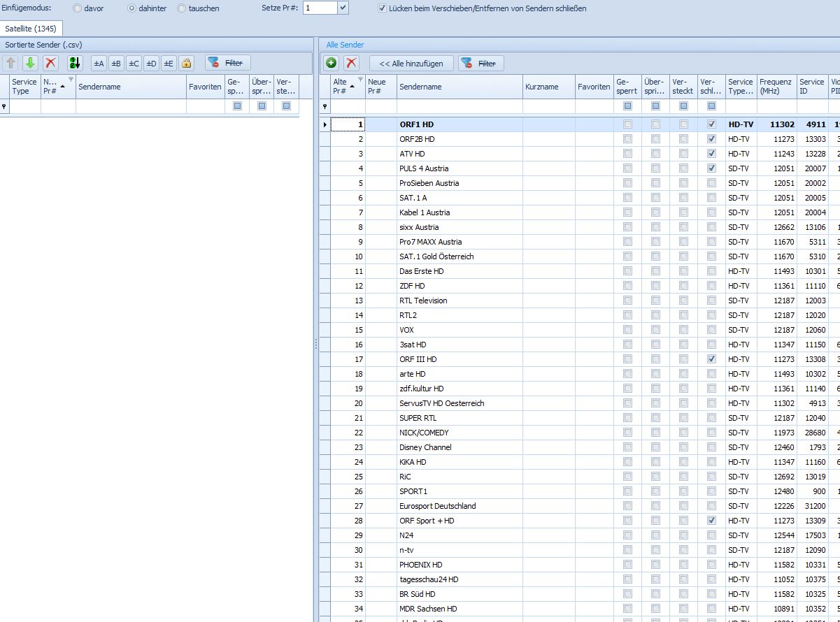Viewport: 840px width, 622px height.
Task: Select the 'Disney Channel' channel row
Action: [579, 447]
